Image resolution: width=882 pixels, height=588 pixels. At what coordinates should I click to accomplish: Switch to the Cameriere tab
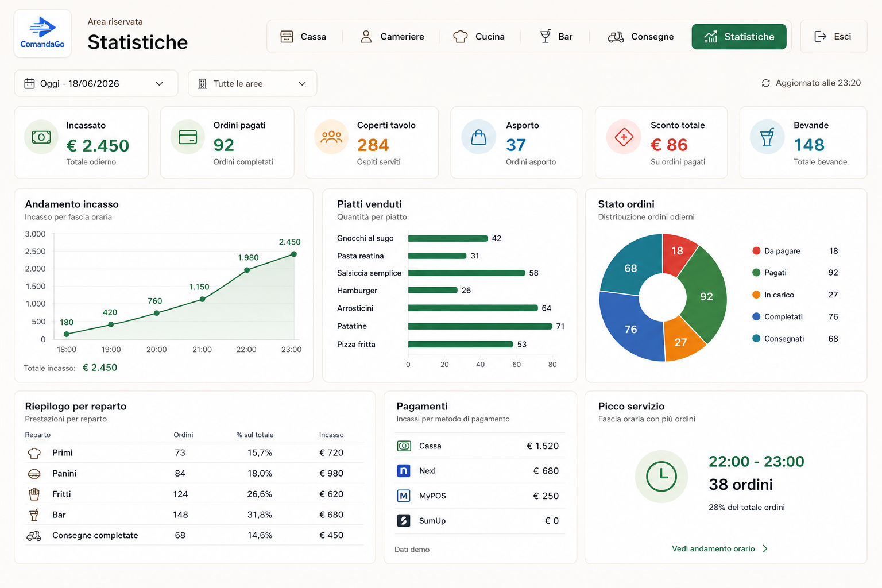click(x=392, y=37)
